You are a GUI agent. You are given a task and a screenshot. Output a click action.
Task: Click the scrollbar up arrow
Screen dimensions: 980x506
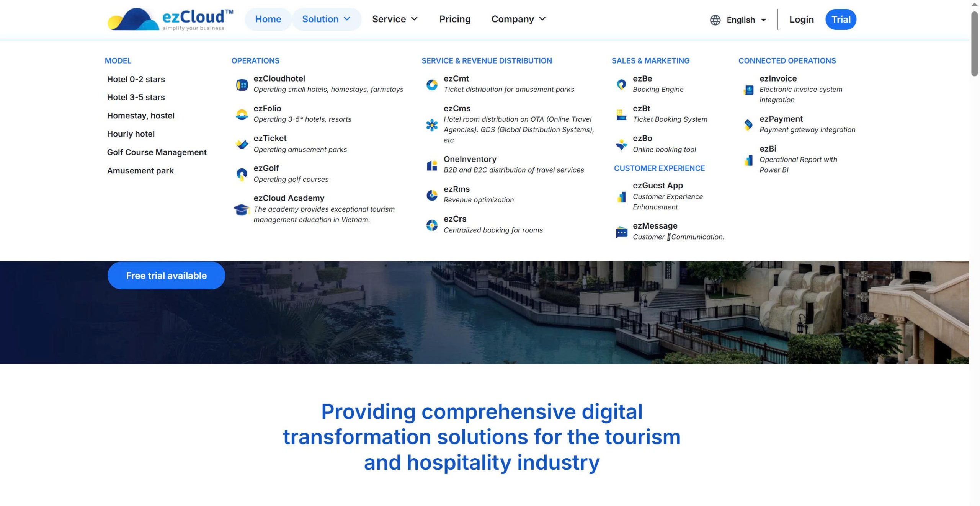[x=974, y=4]
